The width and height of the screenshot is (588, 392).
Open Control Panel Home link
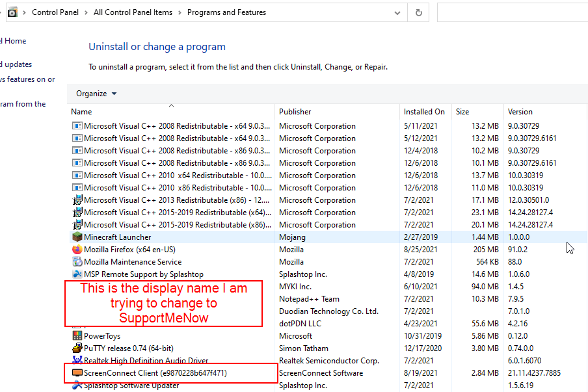[x=13, y=41]
